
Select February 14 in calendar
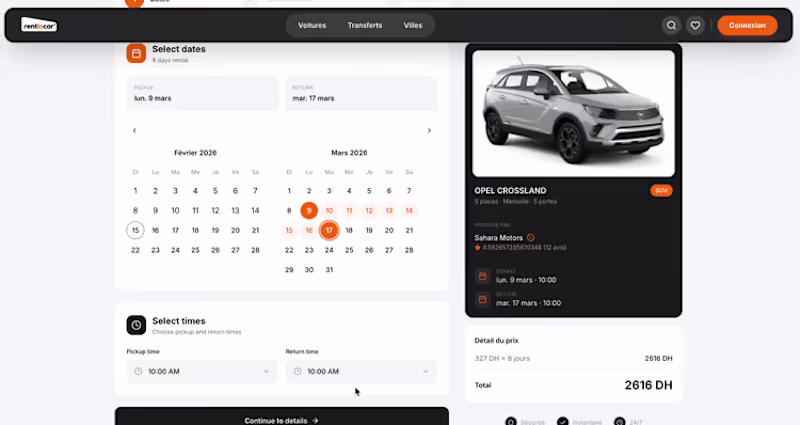tap(255, 210)
